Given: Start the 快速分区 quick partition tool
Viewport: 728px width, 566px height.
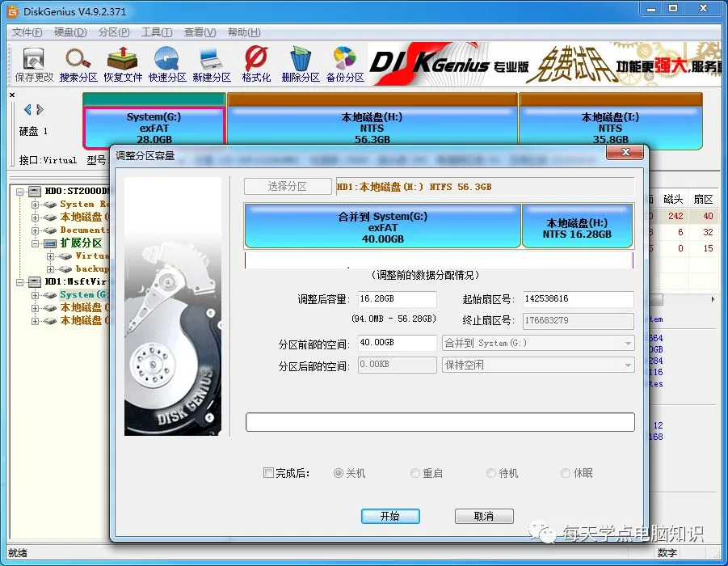Looking at the screenshot, I should (x=167, y=65).
